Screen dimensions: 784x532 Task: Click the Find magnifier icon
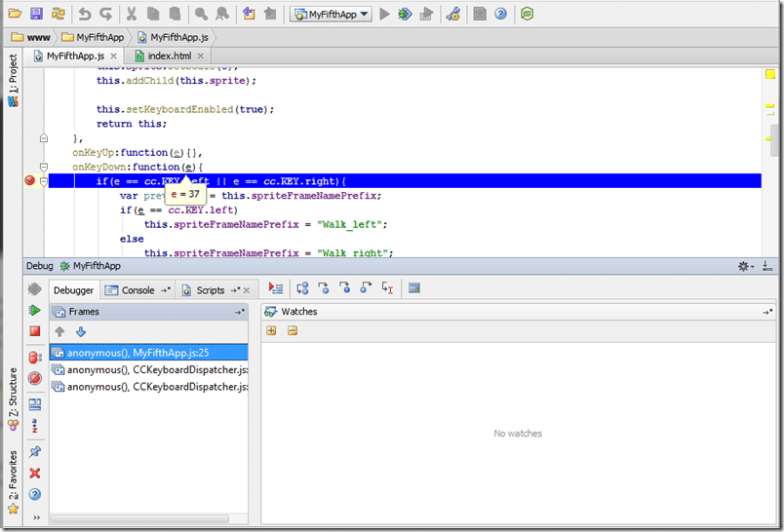201,14
